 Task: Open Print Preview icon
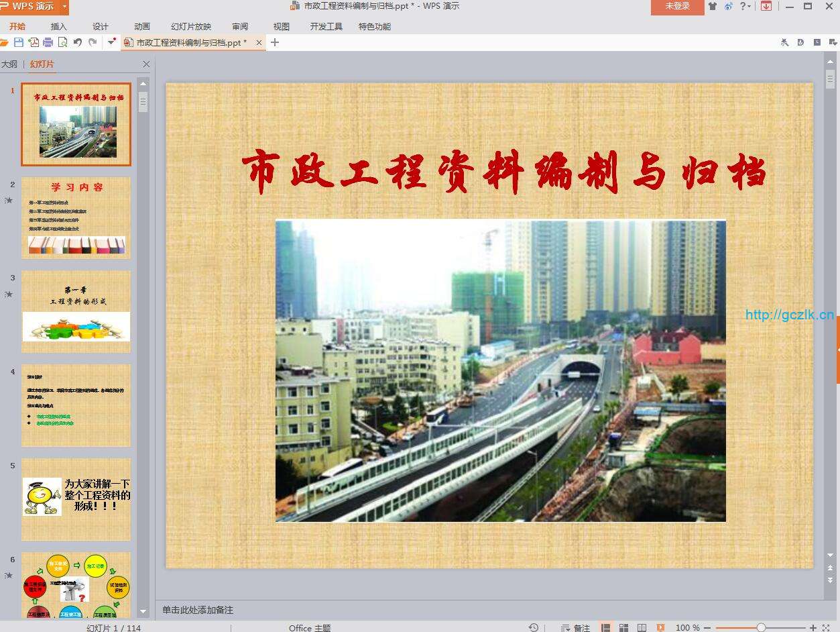click(62, 42)
